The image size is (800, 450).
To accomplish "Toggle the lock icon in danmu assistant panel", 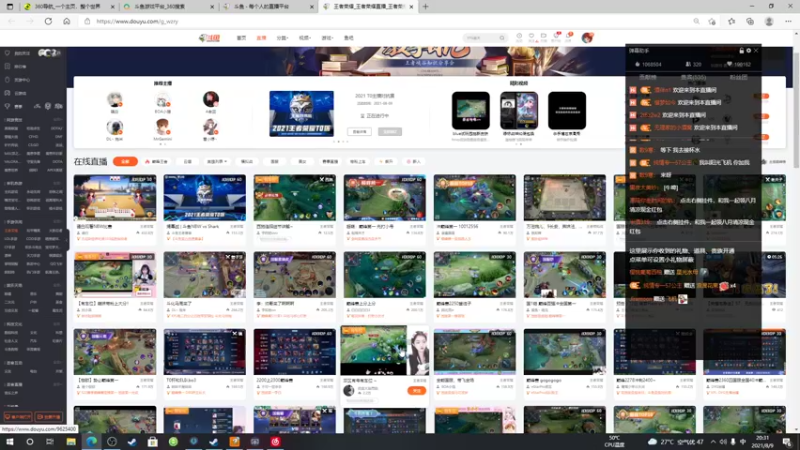I will tap(741, 51).
